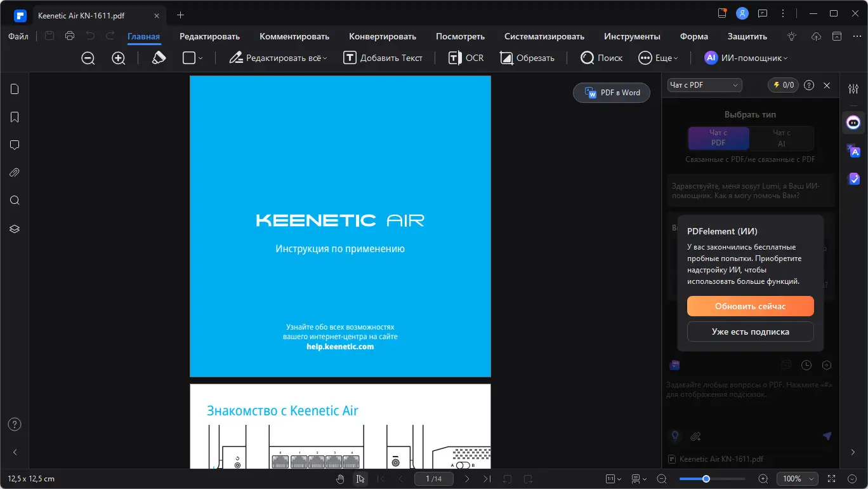Switch to the 'Редактировать' tab
868x489 pixels.
(209, 36)
